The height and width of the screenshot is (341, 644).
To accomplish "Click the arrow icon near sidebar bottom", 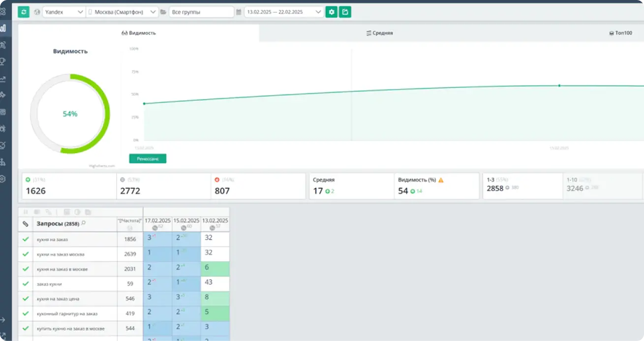I will pyautogui.click(x=3, y=320).
